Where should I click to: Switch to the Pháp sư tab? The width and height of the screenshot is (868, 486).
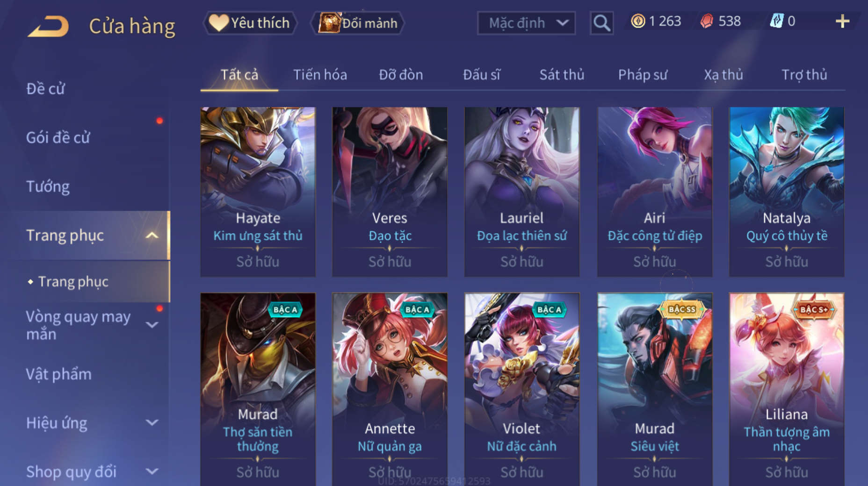[643, 75]
